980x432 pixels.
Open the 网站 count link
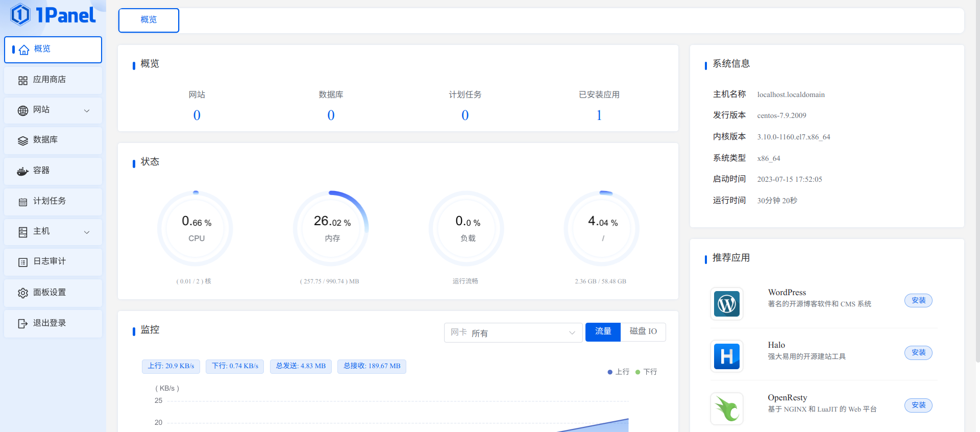pos(197,115)
